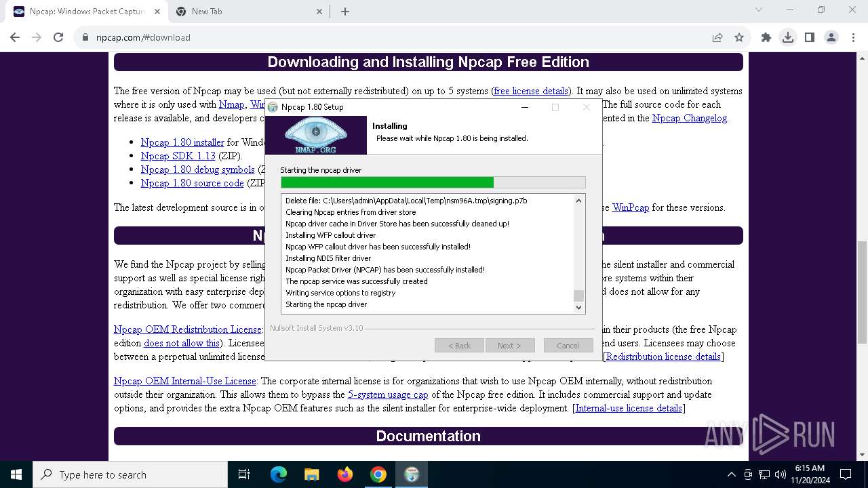Select log line 'Writing service options to registry'

pyautogui.click(x=340, y=293)
